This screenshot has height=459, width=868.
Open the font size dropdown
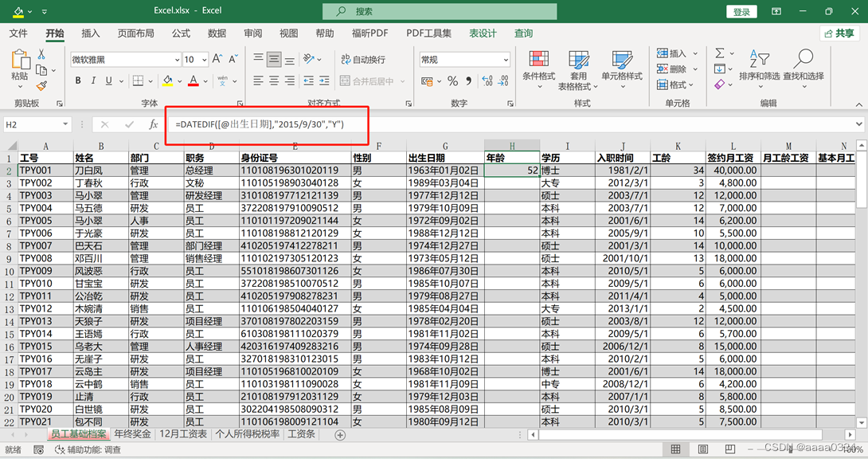pos(205,60)
